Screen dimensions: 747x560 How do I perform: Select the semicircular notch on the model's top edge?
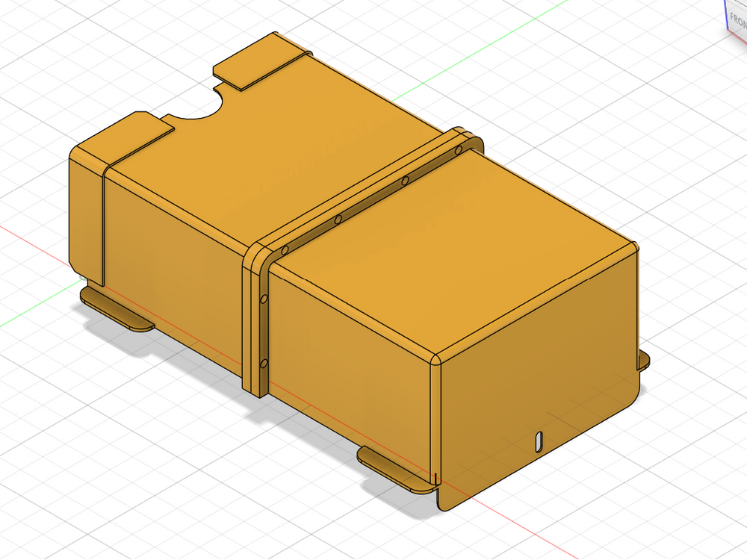click(196, 105)
